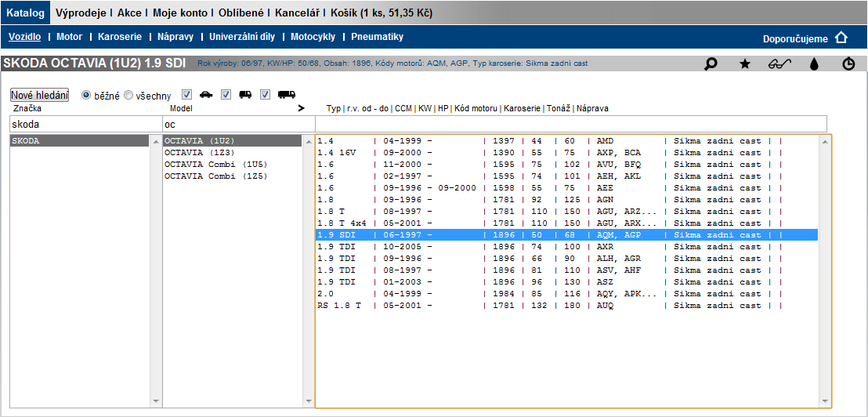This screenshot has height=417, width=868.
Task: Toggle the van checkbox
Action: pos(226,95)
